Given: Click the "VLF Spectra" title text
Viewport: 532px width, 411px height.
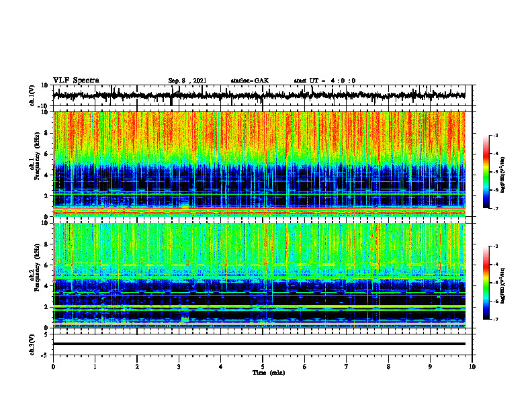Looking at the screenshot, I should (76, 81).
